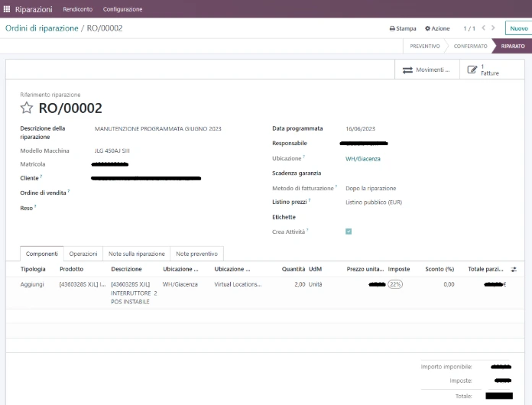Click the Totale parziale column header
Screen dimensions: 532x405
485,269
